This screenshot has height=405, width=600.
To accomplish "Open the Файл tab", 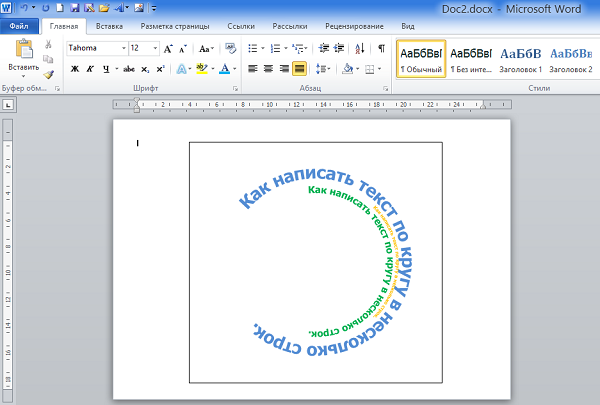I will coord(19,26).
